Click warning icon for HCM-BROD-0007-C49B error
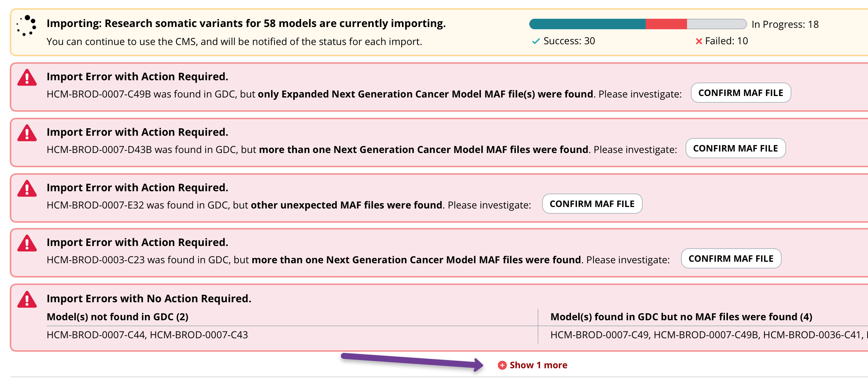Screen dimensions: 868x387 point(27,78)
